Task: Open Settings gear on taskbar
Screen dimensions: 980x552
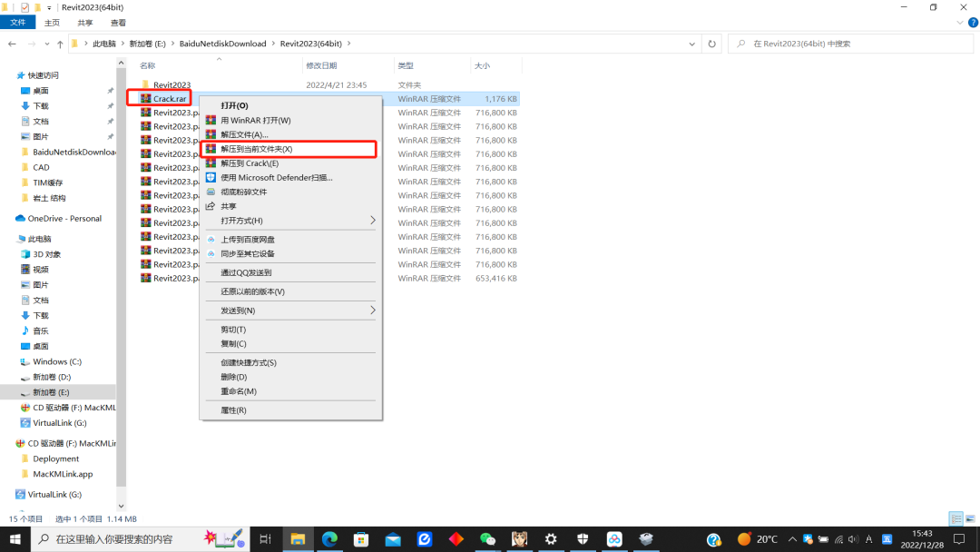Action: coord(551,539)
